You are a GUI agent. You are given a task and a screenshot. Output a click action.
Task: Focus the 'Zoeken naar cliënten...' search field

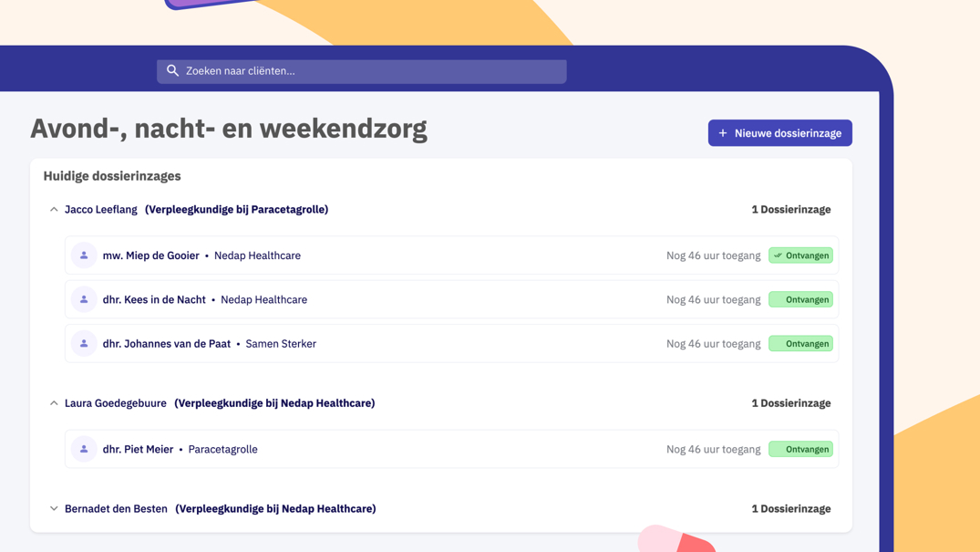coord(361,71)
